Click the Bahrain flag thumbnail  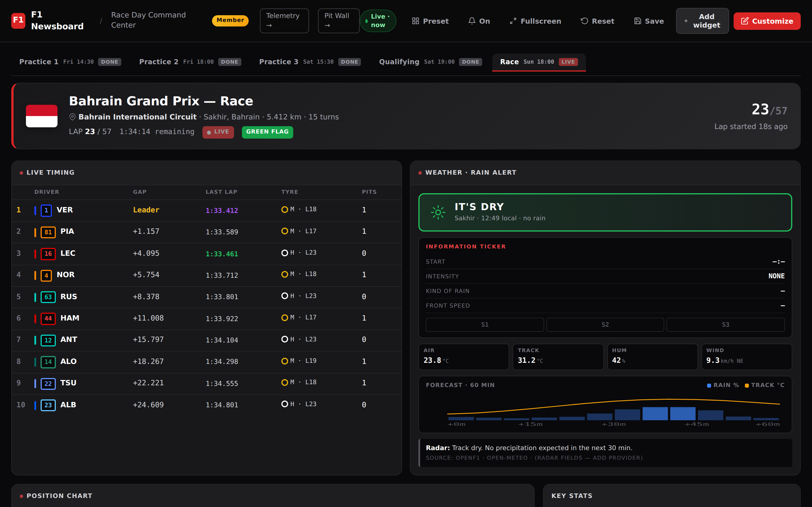(42, 116)
